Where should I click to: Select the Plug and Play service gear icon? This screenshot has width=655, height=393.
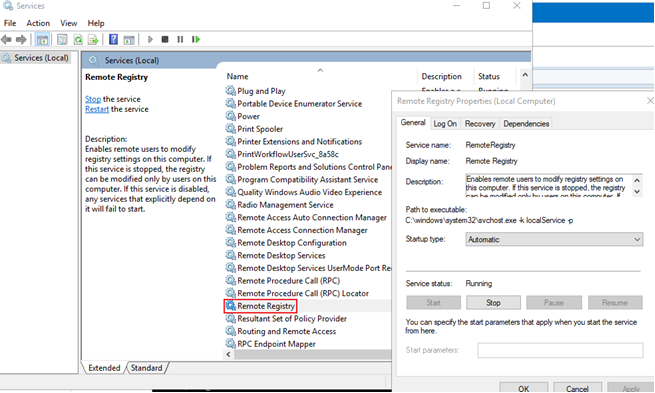tap(231, 91)
